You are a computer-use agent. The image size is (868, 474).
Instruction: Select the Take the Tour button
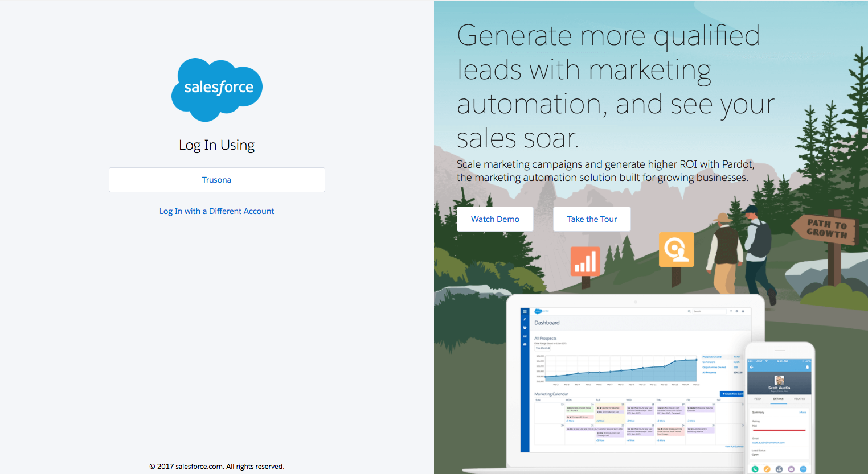click(592, 219)
